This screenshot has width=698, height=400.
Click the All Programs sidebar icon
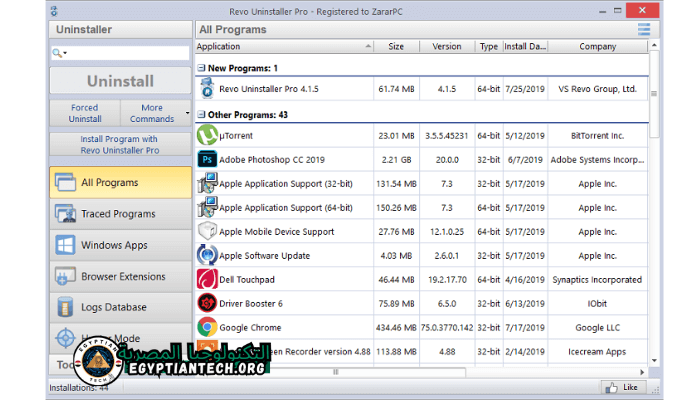(x=65, y=182)
